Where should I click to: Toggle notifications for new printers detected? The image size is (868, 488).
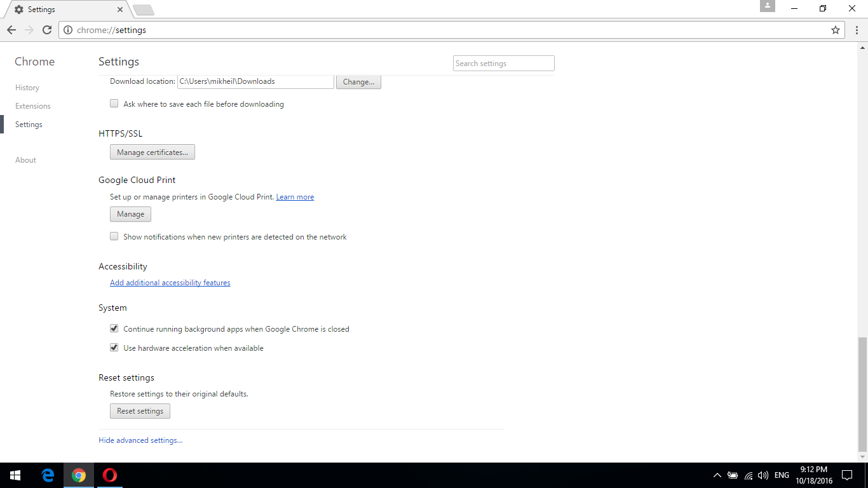pyautogui.click(x=114, y=236)
